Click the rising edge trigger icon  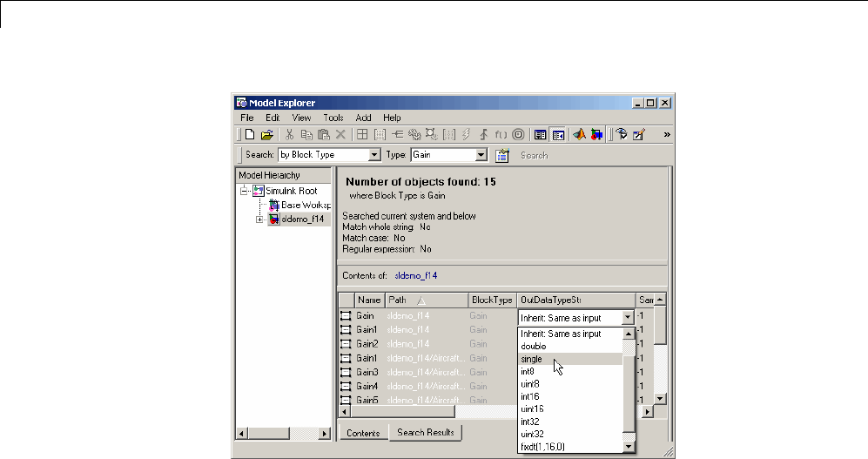click(483, 134)
